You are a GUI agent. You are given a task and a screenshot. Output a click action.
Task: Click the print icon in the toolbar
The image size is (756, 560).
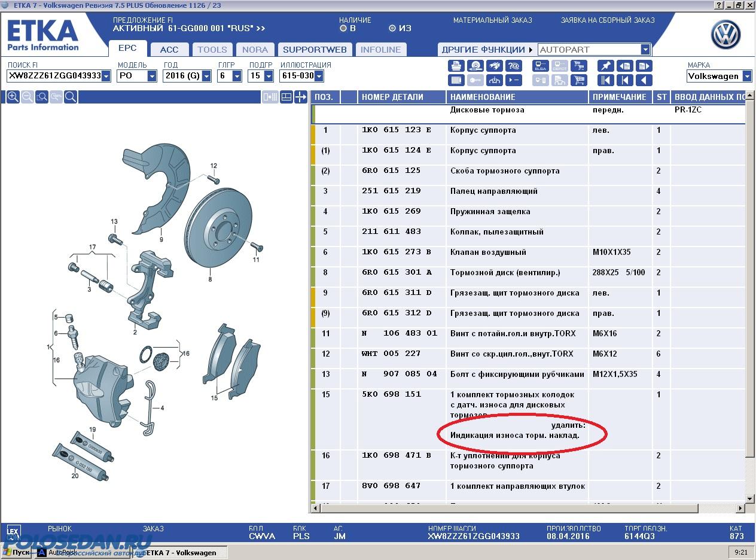tap(456, 66)
